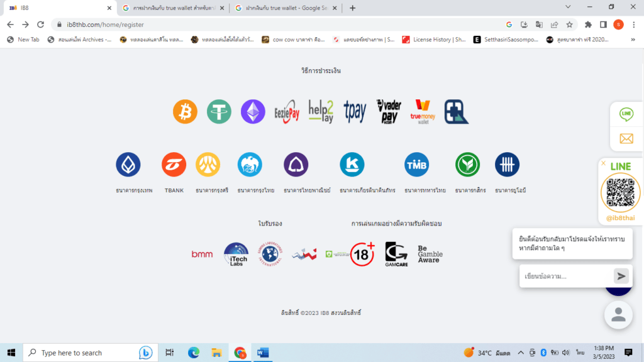Select the ธนาคารเกียรตินาคินภัทร K icon

pyautogui.click(x=352, y=165)
